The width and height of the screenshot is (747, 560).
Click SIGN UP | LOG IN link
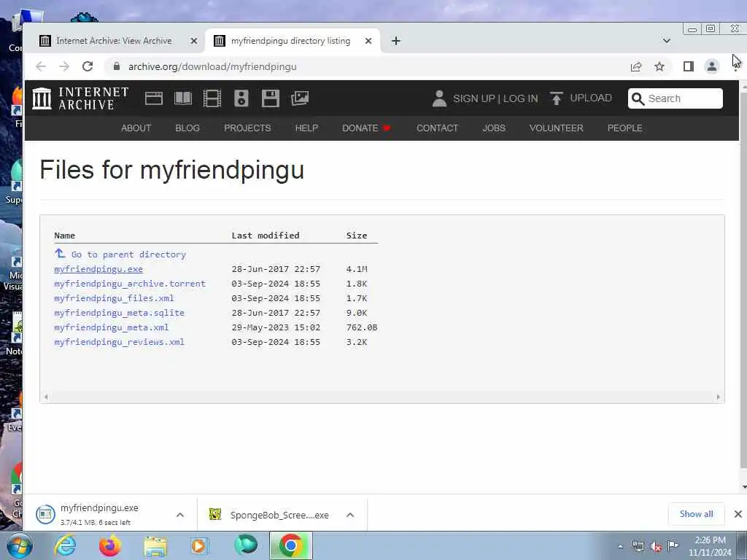click(x=495, y=98)
